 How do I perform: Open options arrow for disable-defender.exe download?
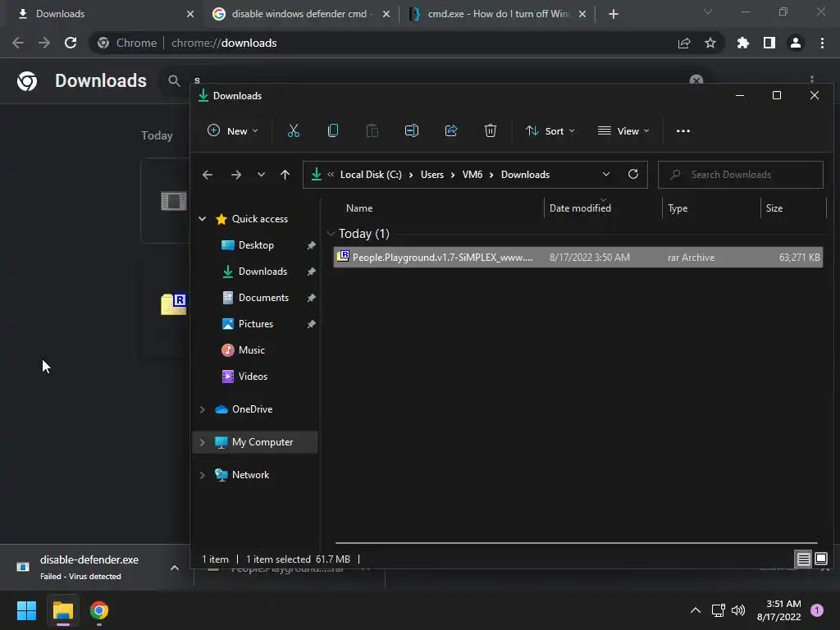[x=175, y=568]
